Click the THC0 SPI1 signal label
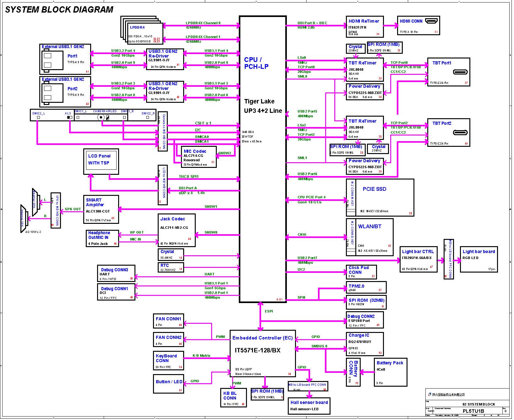 pyautogui.click(x=189, y=177)
